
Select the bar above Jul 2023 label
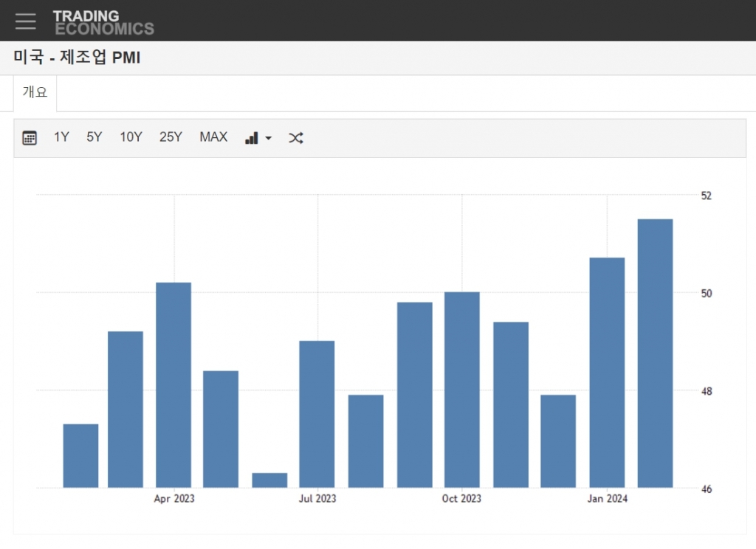(x=317, y=414)
